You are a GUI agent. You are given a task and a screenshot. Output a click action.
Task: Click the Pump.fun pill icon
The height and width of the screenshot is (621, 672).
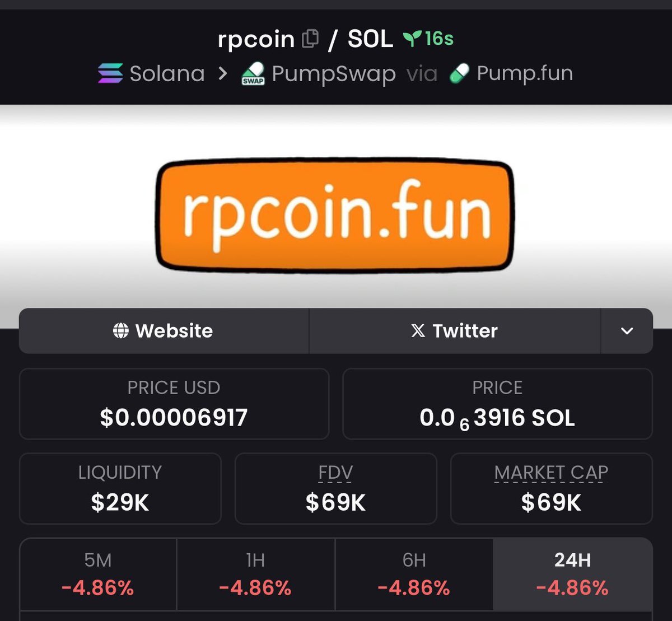(459, 73)
